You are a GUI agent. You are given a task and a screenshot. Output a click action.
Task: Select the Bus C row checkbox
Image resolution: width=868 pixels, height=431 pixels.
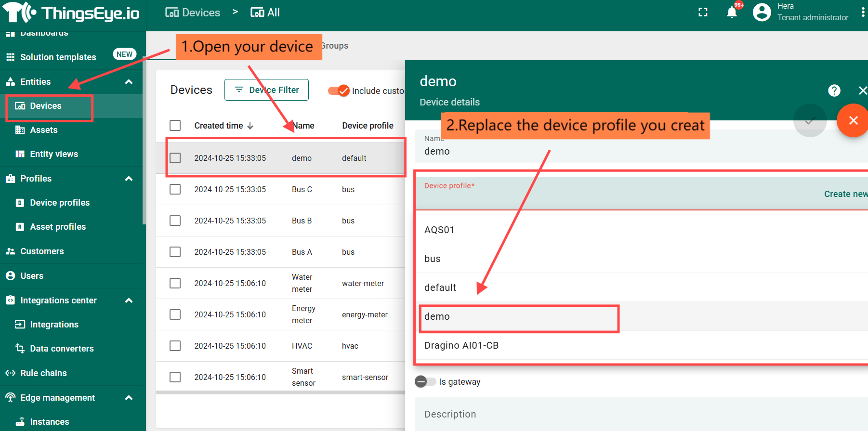click(x=175, y=189)
